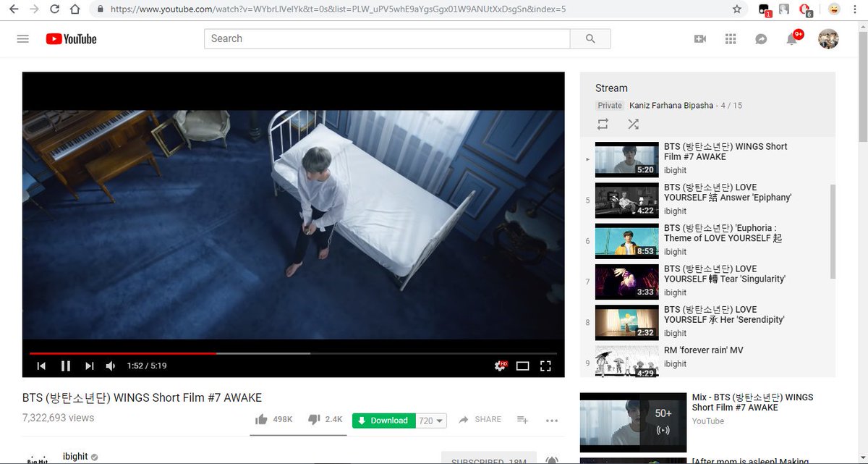Screen dimensions: 868x464
Task: Click the SUBSCRIBED 18M button
Action: pos(489,460)
